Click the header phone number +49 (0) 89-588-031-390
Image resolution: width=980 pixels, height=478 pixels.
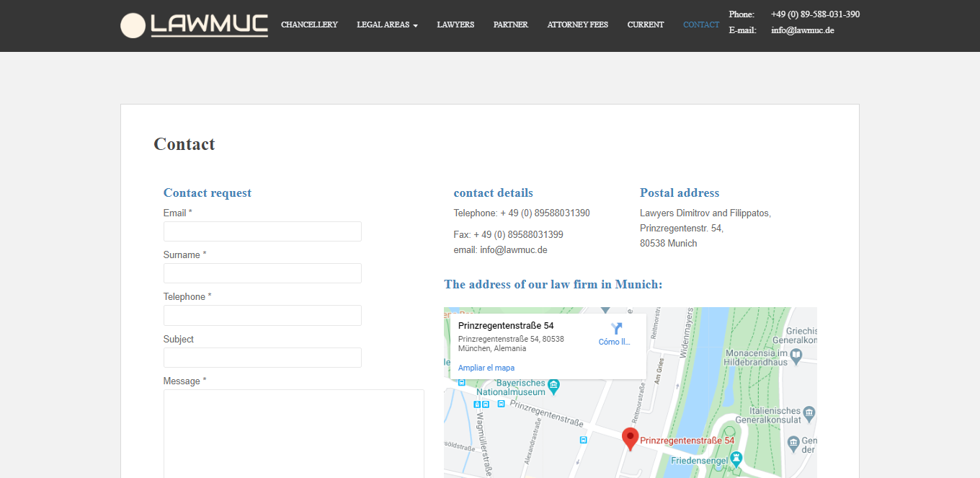pyautogui.click(x=815, y=14)
